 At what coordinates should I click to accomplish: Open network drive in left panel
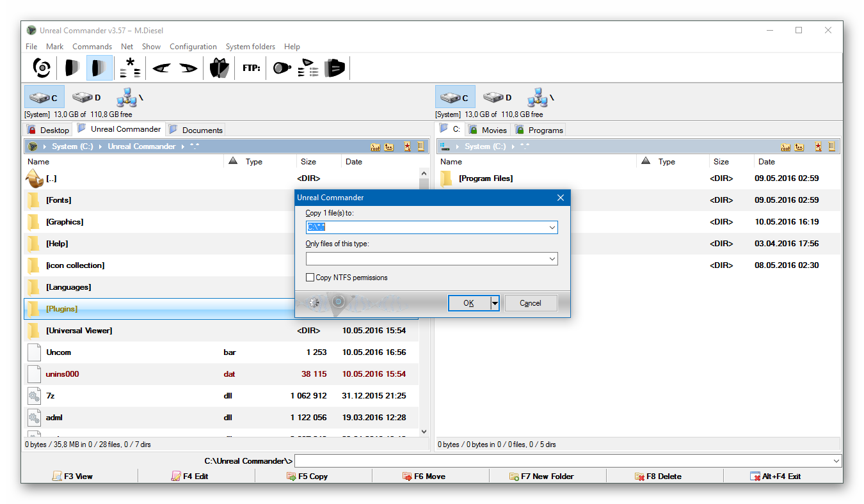130,97
